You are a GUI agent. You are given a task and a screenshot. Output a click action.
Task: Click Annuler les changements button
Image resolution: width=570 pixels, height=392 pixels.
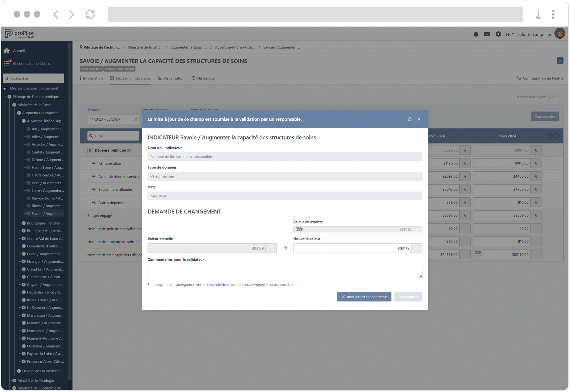coord(364,297)
